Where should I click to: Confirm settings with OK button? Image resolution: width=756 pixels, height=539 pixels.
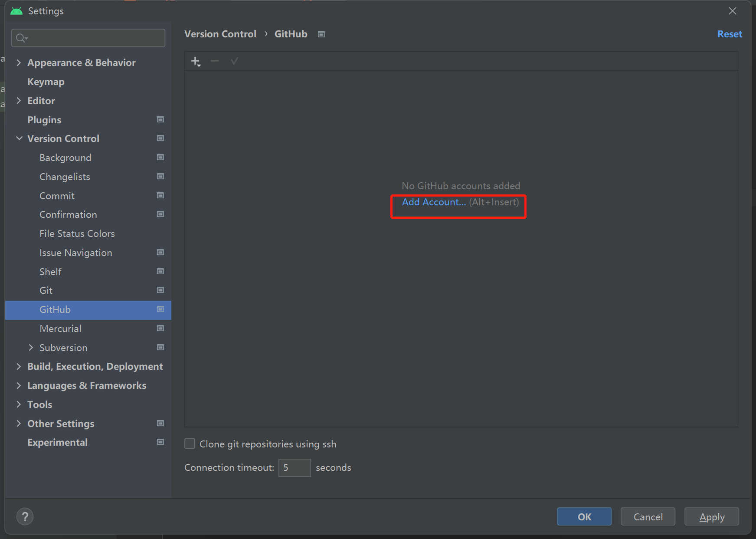click(584, 516)
